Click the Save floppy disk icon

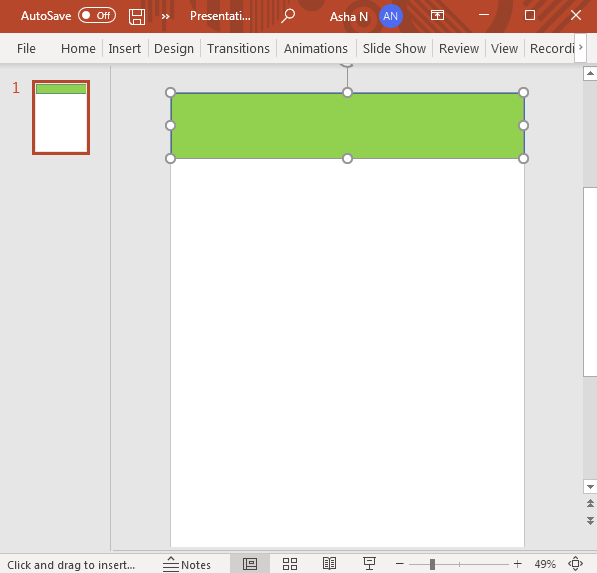(x=137, y=16)
